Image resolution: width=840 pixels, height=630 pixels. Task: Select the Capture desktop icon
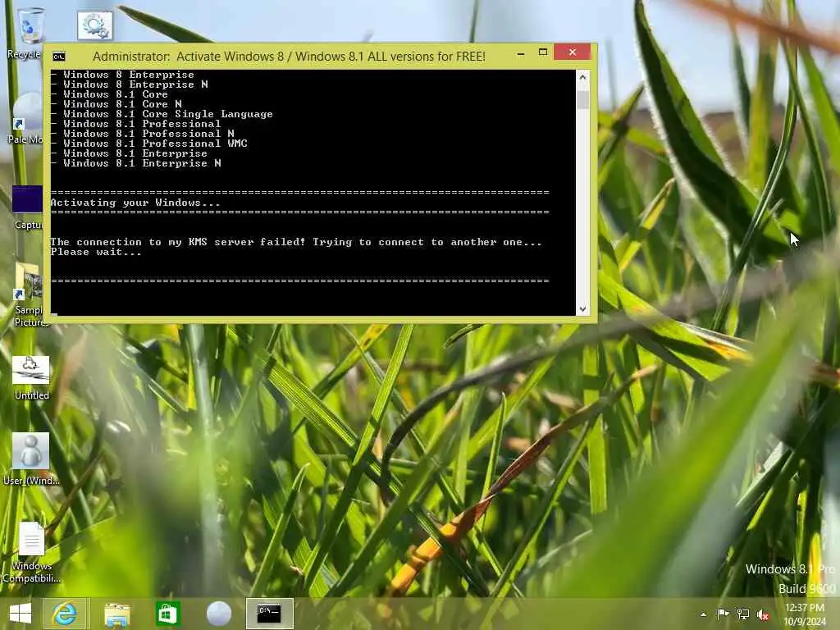[x=27, y=207]
